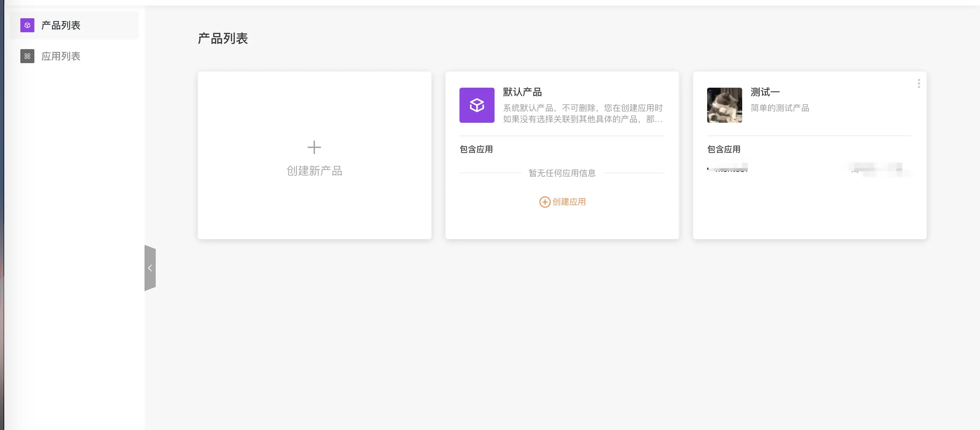Click the 产品列表 page heading
Screen dimensions: 980x430
click(x=223, y=39)
